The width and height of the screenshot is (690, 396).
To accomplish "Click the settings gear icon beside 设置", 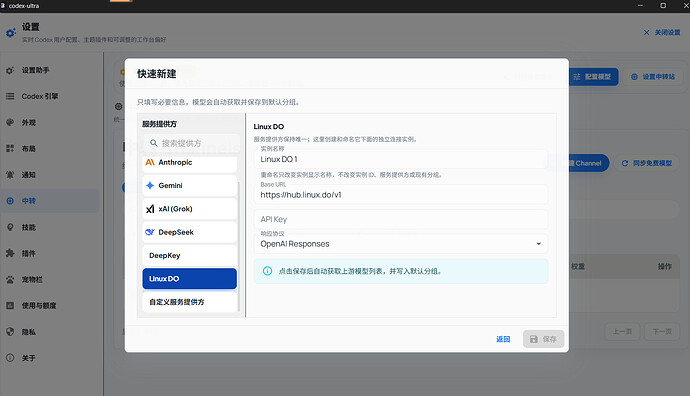I will coord(11,33).
